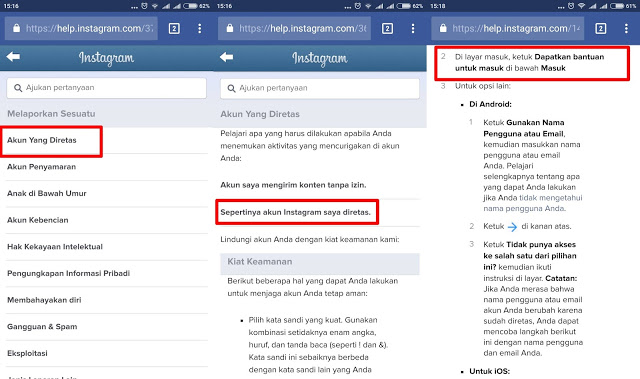Click 'Melaporkan Sesuatu' heading
Screen dimensions: 640x379
pos(51,114)
